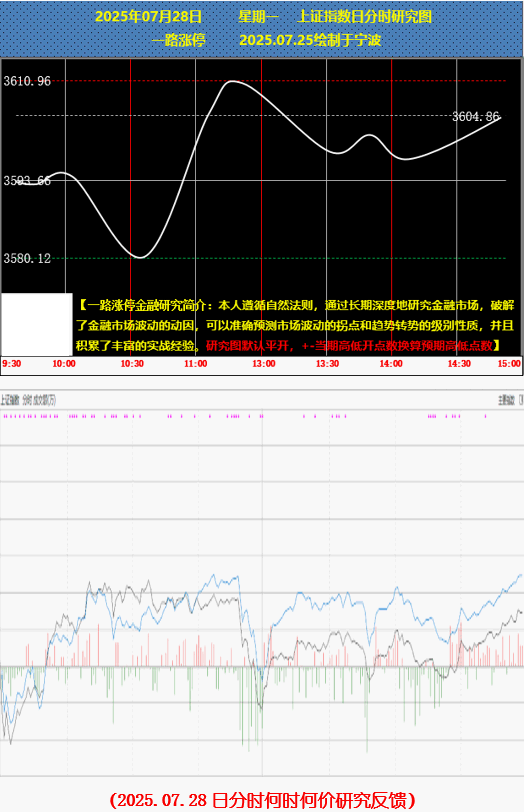This screenshot has width=524, height=812.
Task: Click the 星期一 weekday text
Action: [x=258, y=17]
